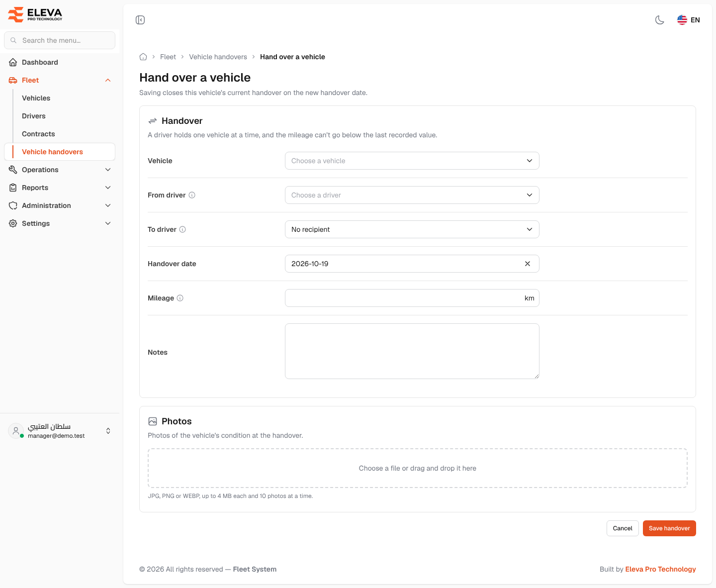Open the Choose a driver dropdown

[x=412, y=195]
